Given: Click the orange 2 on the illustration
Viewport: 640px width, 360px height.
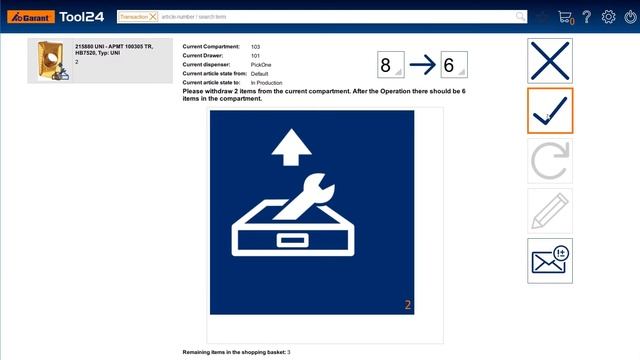Looking at the screenshot, I should click(407, 305).
